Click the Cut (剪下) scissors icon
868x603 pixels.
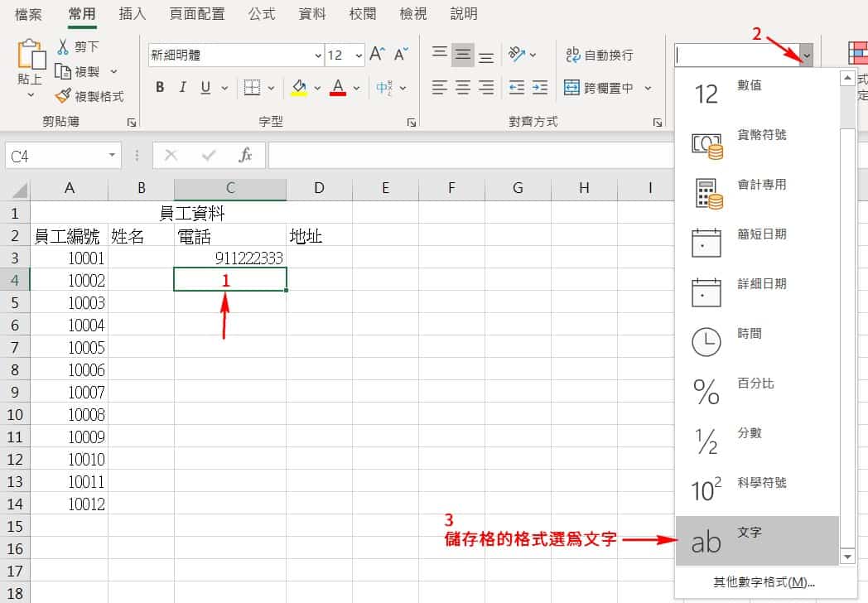(63, 47)
